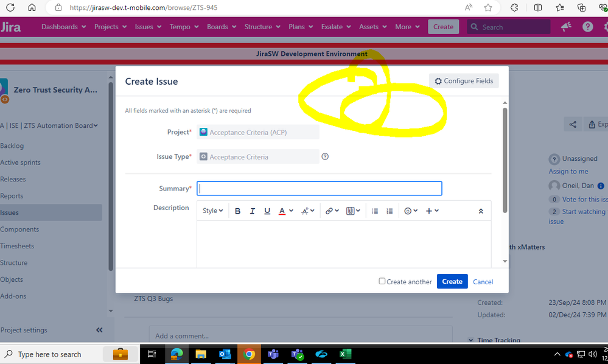This screenshot has width=608, height=364.
Task: Open the attachment dropdown in the editor
Action: coord(353,211)
